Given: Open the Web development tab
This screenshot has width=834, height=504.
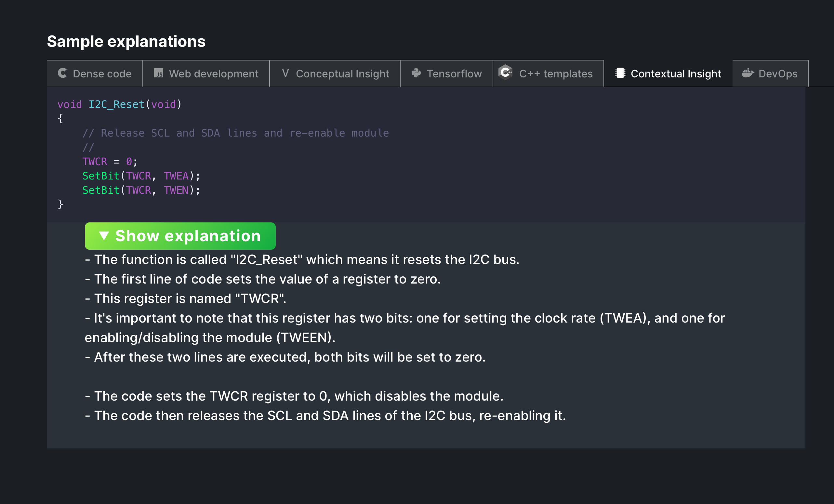Looking at the screenshot, I should click(214, 74).
